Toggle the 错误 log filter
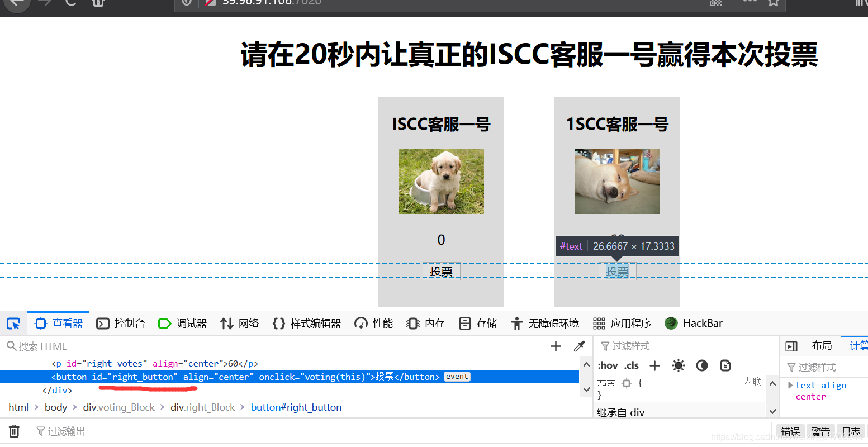The image size is (868, 447). click(790, 431)
